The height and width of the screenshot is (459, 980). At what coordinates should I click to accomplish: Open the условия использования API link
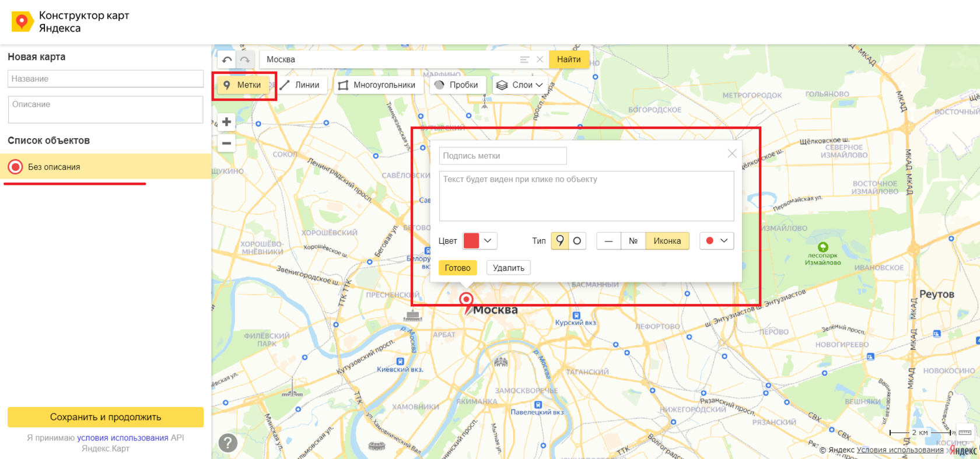(x=123, y=437)
